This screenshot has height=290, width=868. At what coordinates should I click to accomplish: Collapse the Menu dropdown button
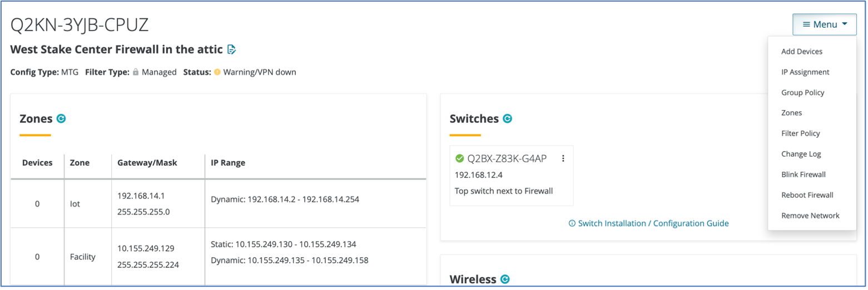[x=825, y=24]
